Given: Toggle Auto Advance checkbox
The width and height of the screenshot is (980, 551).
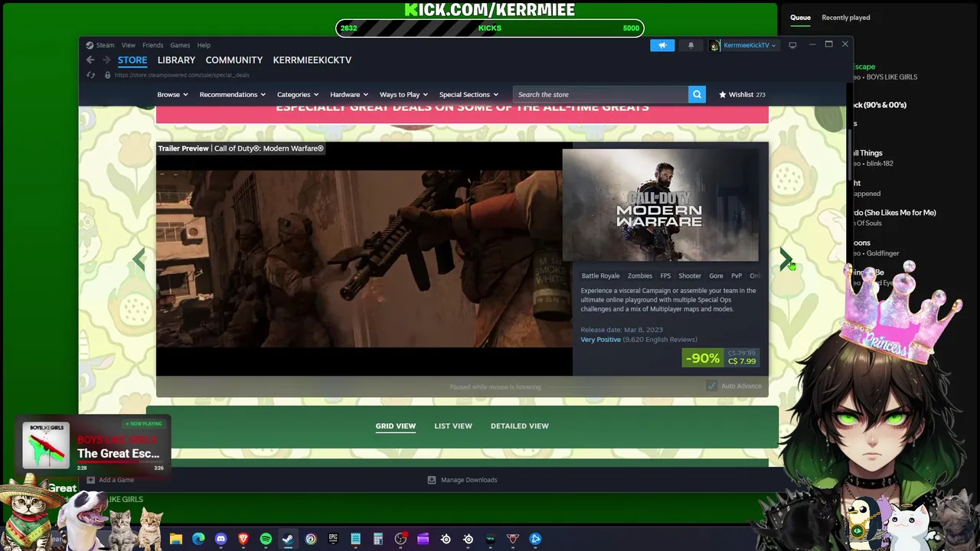Looking at the screenshot, I should (x=711, y=386).
